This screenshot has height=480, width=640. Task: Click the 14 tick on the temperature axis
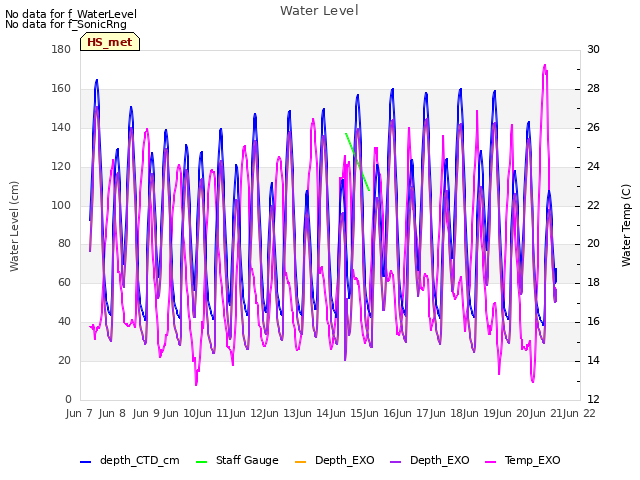tap(593, 360)
